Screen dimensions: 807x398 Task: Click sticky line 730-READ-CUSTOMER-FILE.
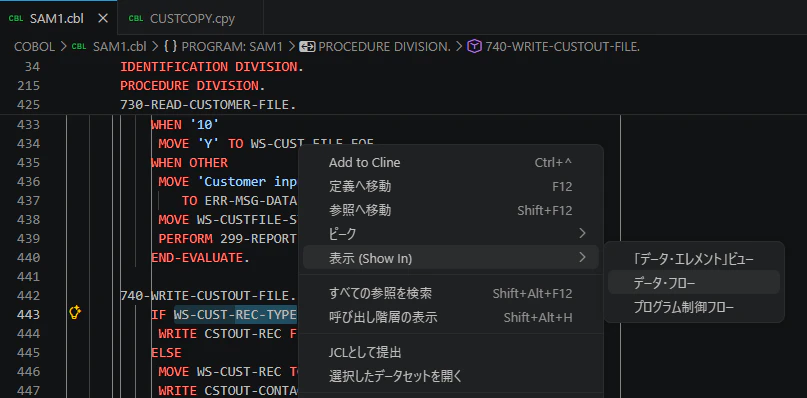pos(208,105)
